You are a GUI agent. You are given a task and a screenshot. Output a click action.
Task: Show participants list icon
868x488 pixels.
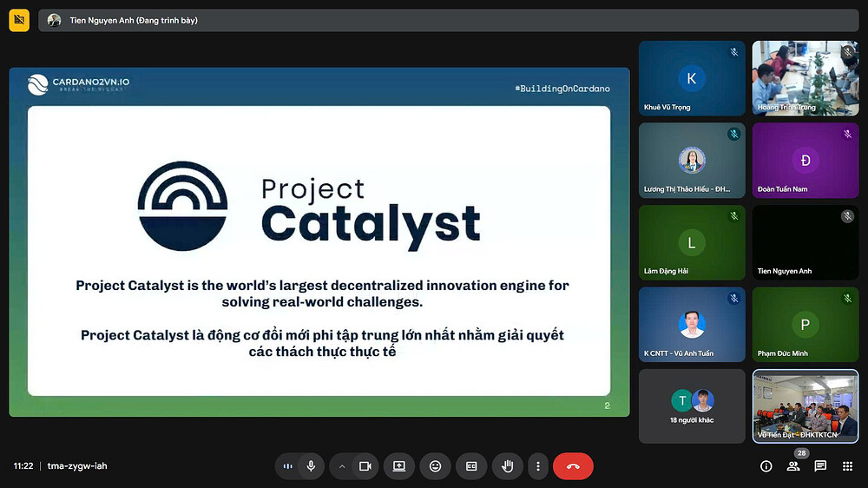(793, 466)
